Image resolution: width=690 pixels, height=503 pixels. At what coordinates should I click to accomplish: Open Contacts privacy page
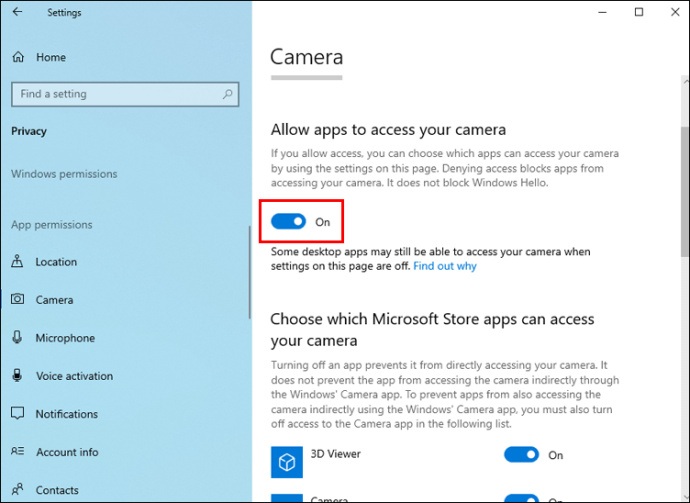[x=125, y=490]
